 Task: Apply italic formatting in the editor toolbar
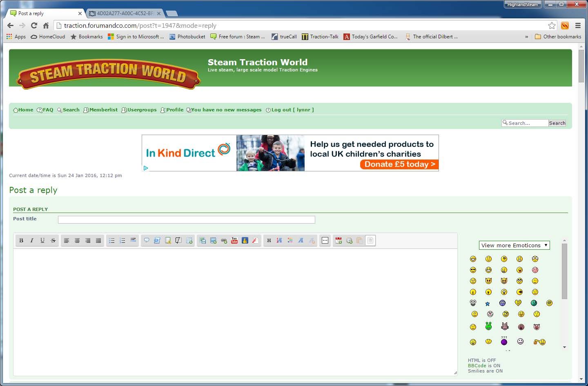(x=32, y=240)
